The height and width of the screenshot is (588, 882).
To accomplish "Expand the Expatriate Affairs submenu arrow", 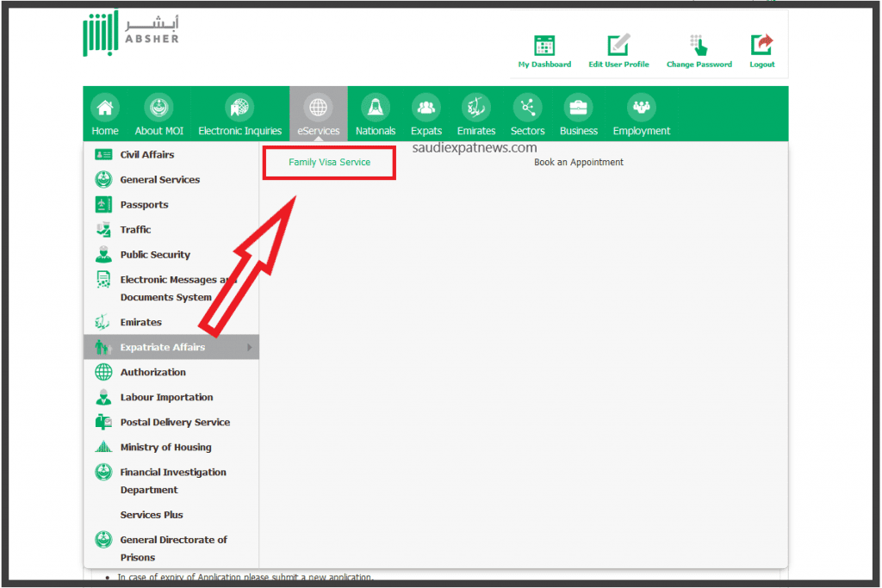I will point(250,347).
